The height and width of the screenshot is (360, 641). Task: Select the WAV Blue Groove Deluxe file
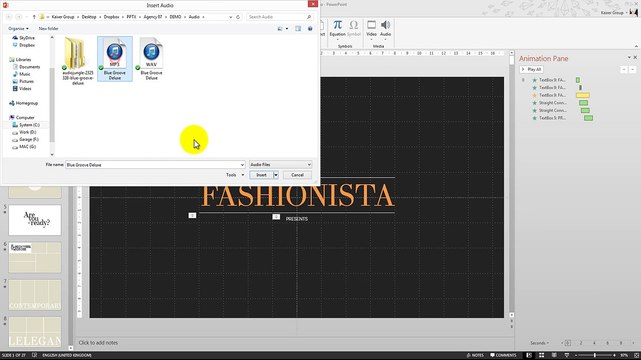[151, 59]
